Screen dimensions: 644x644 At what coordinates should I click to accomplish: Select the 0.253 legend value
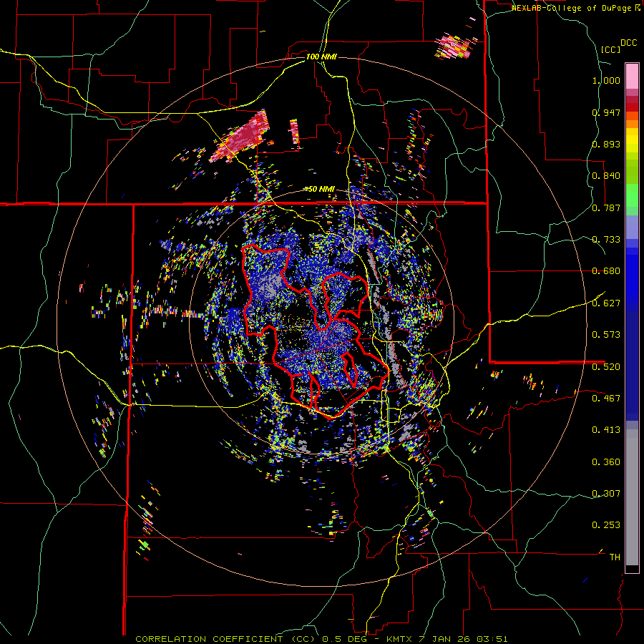click(606, 525)
